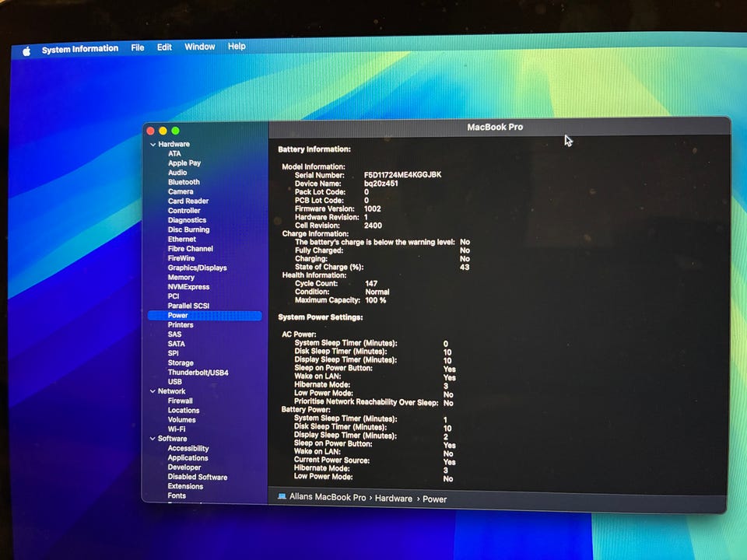Image resolution: width=747 pixels, height=560 pixels.
Task: Select Wi-Fi under Network
Action: point(177,429)
